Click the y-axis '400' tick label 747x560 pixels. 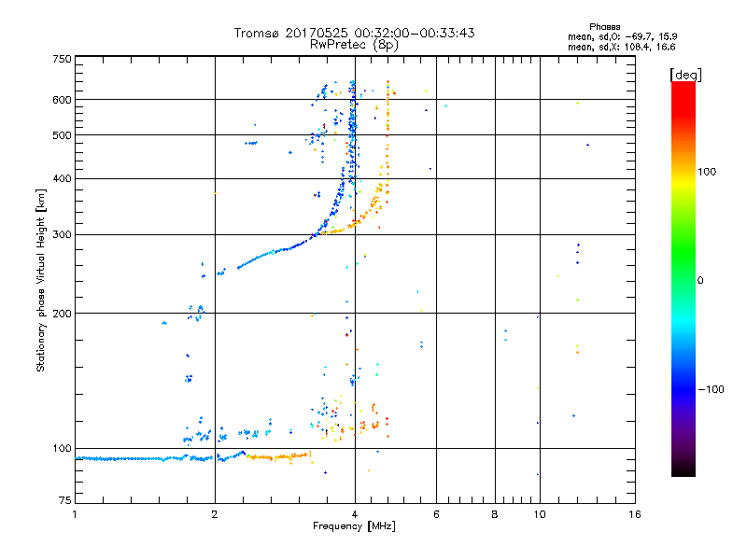point(62,178)
